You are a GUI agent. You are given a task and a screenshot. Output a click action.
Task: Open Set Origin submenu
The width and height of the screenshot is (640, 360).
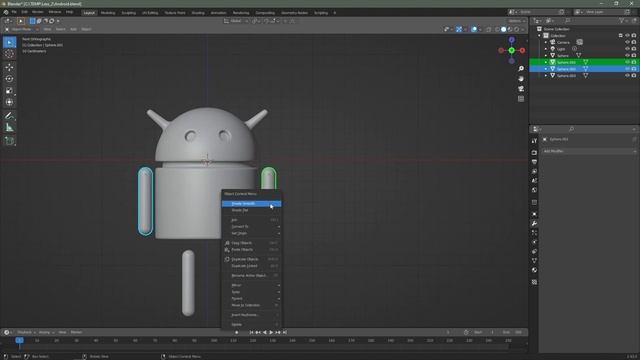click(251, 233)
